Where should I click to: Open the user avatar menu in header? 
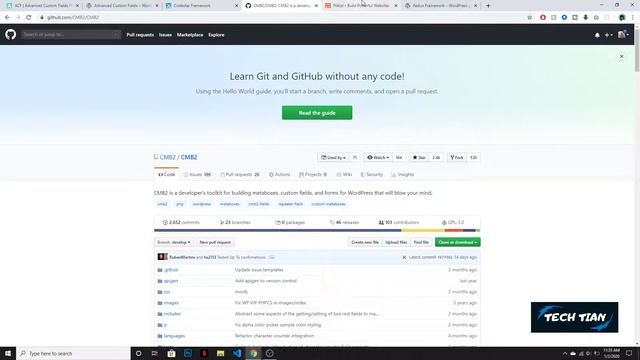pos(623,35)
